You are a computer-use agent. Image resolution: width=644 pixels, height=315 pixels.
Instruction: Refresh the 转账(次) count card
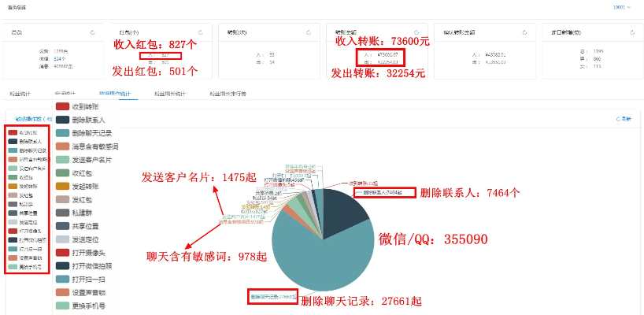click(307, 32)
